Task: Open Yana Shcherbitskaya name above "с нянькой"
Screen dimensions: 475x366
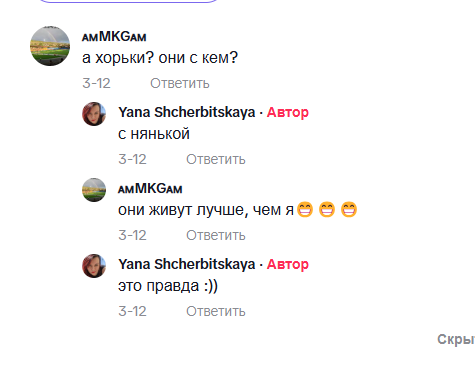Action: (187, 112)
